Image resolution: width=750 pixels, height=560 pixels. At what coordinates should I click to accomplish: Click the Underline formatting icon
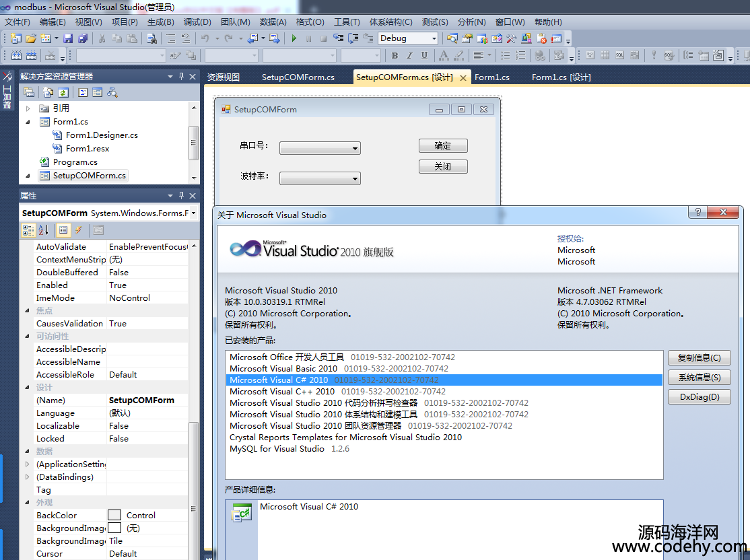(x=424, y=55)
